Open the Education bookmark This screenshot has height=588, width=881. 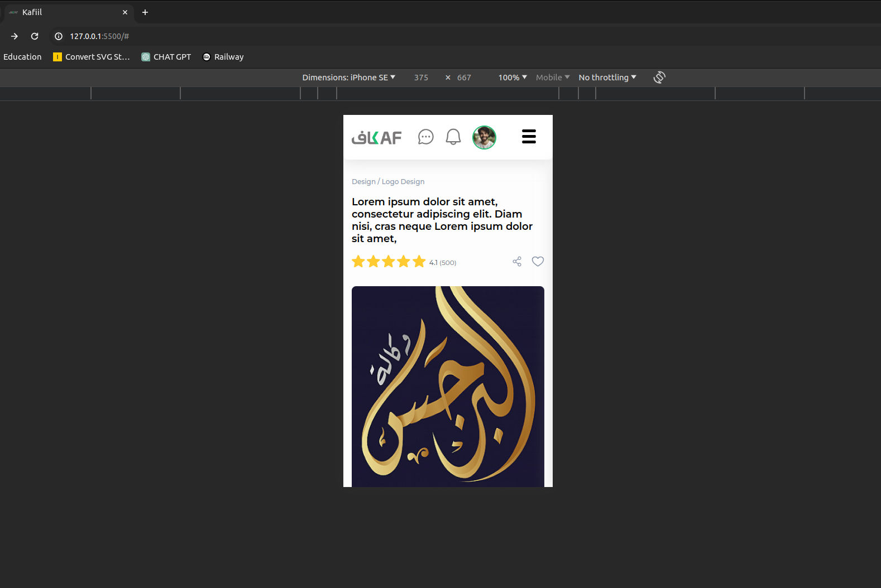point(22,57)
